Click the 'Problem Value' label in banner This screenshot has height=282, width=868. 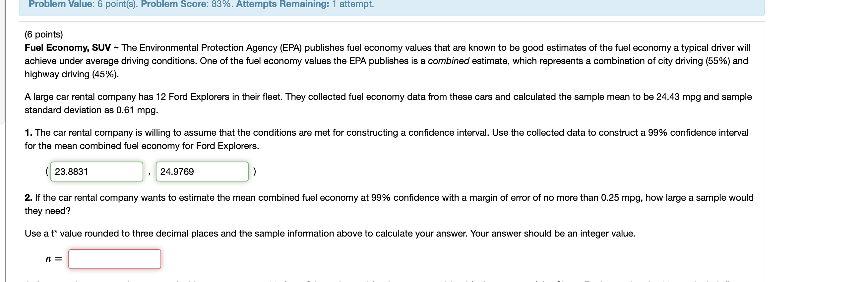tap(61, 4)
